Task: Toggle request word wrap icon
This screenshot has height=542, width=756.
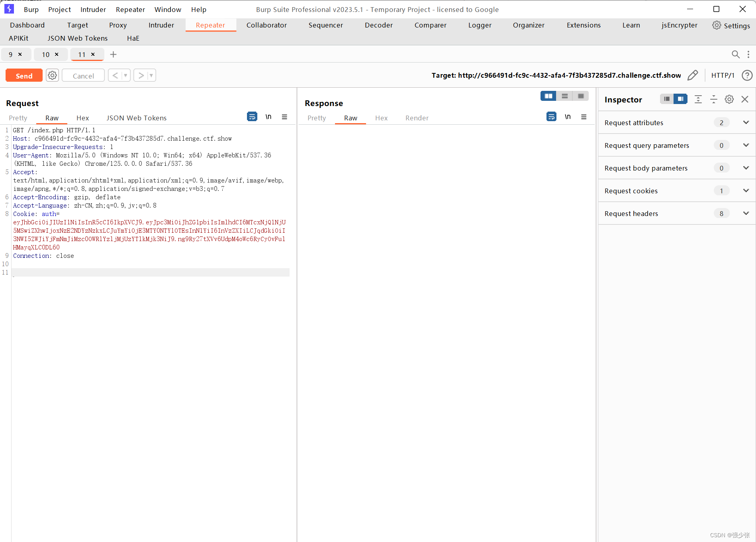Action: 252,116
